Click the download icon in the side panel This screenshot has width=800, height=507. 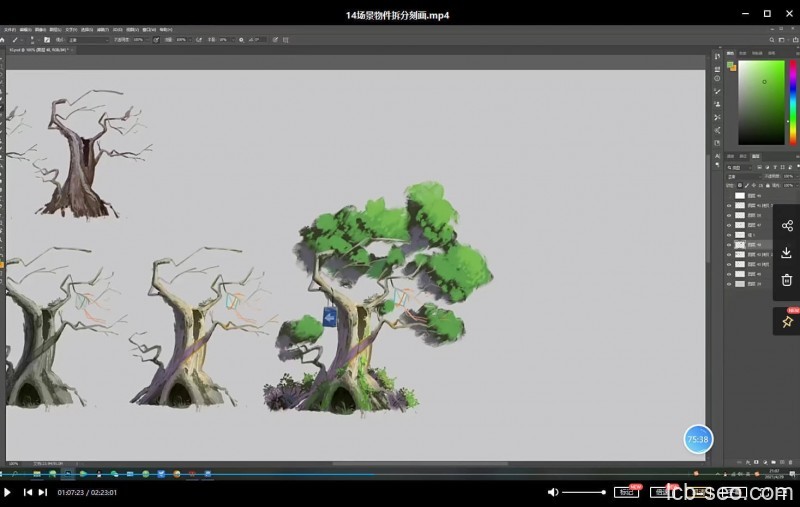pyautogui.click(x=787, y=253)
